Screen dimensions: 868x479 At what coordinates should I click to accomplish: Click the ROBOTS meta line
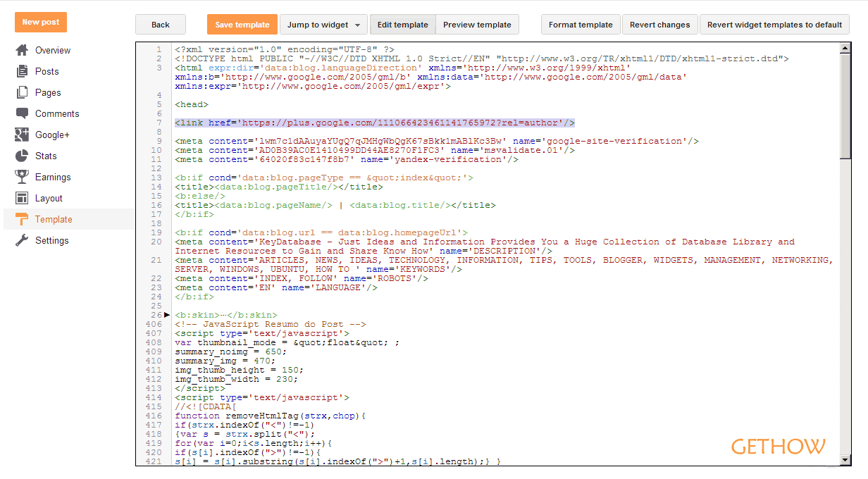302,278
